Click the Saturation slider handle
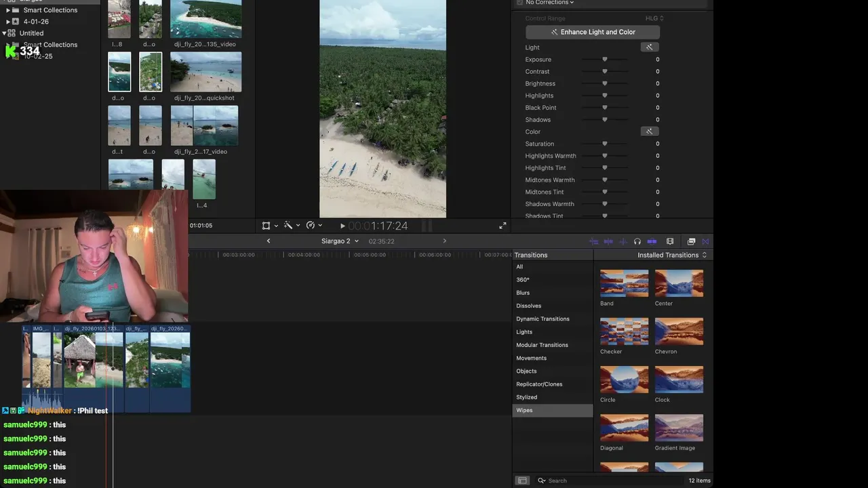Image resolution: width=868 pixels, height=488 pixels. point(605,144)
